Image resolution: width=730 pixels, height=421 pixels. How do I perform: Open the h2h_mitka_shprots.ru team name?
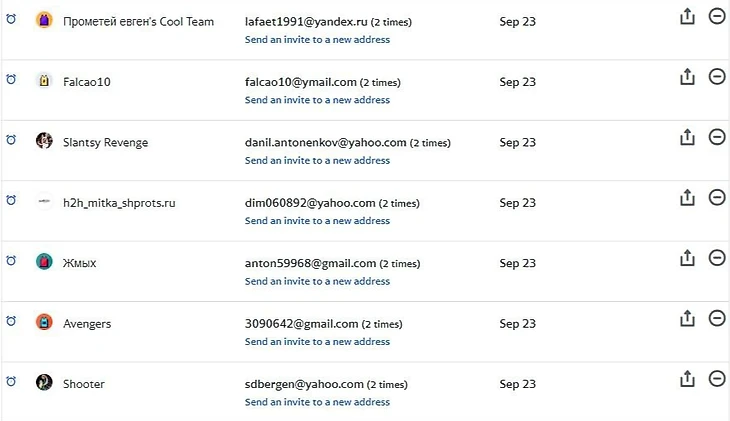point(119,203)
